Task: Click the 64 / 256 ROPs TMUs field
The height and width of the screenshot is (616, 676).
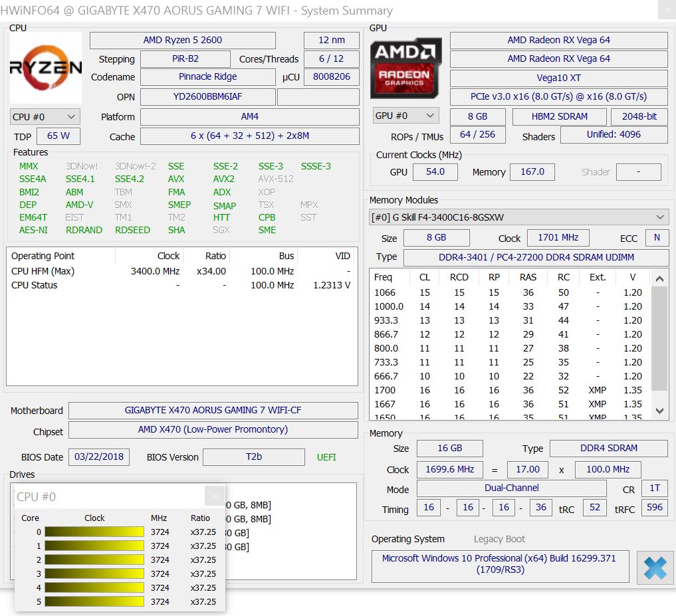Action: pyautogui.click(x=477, y=134)
